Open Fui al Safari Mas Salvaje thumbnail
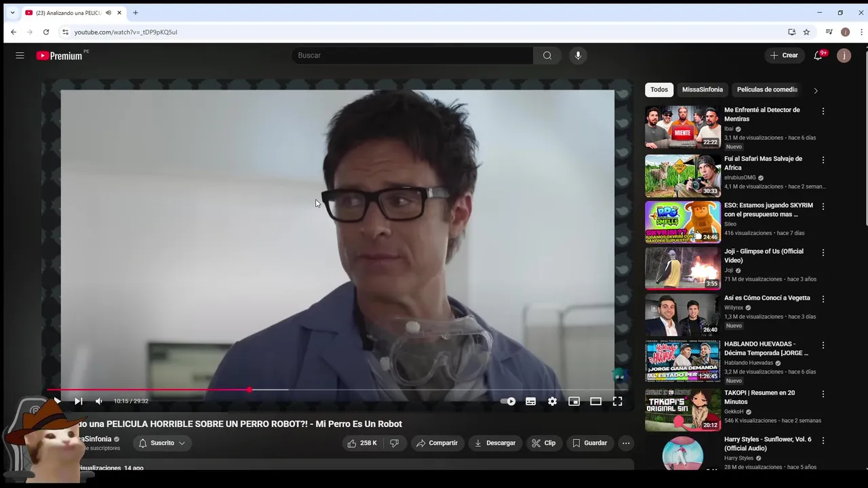Image resolution: width=868 pixels, height=488 pixels. coord(683,176)
